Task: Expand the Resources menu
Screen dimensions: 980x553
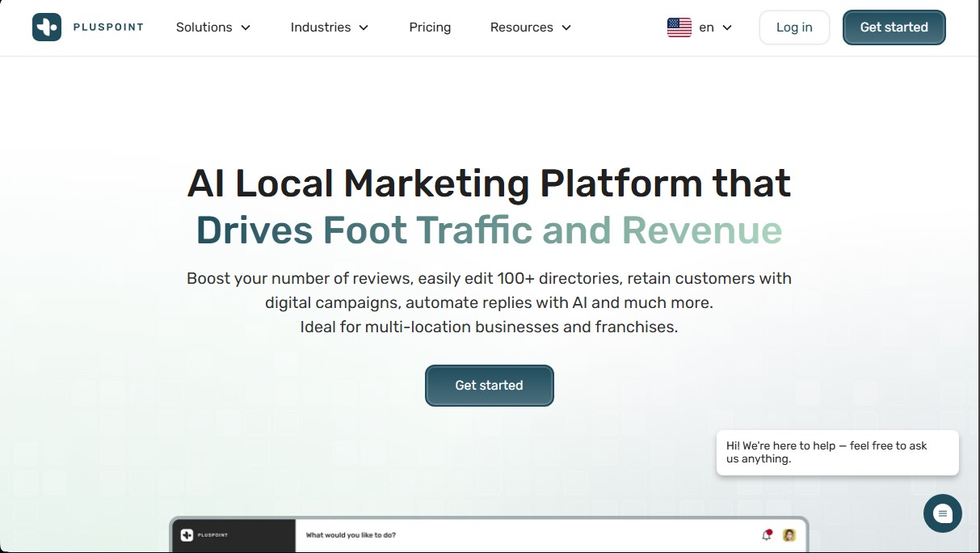Action: 531,27
